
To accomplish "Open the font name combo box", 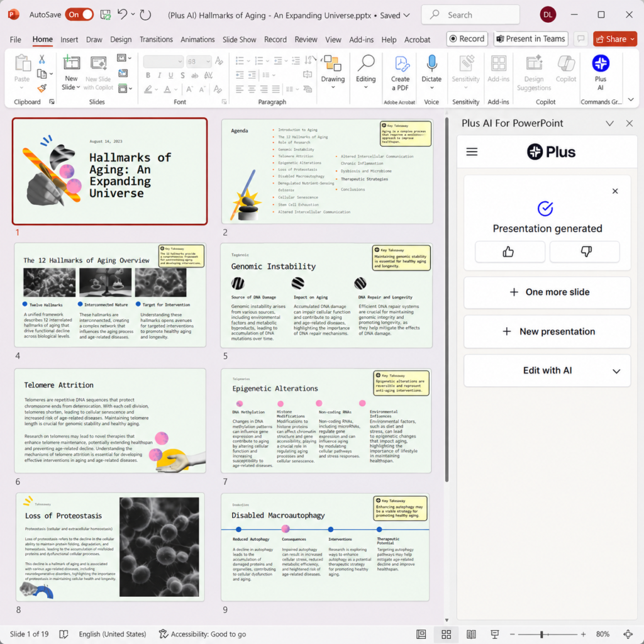I will pos(163,62).
